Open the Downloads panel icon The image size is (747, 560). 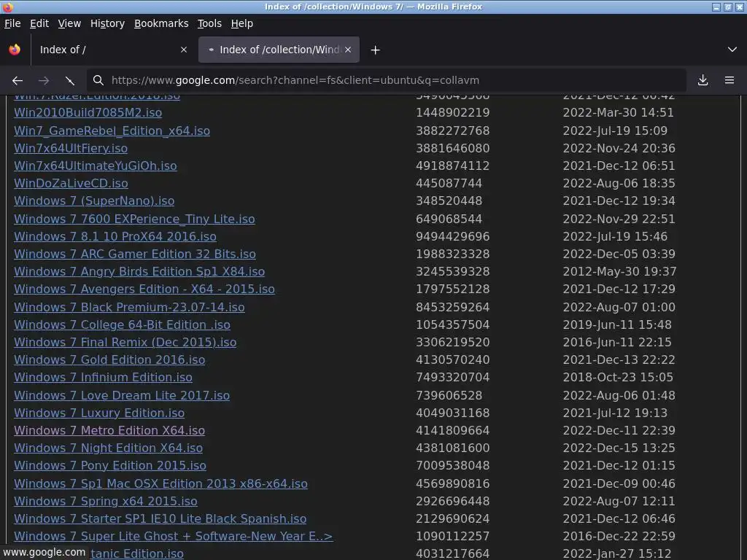point(703,80)
